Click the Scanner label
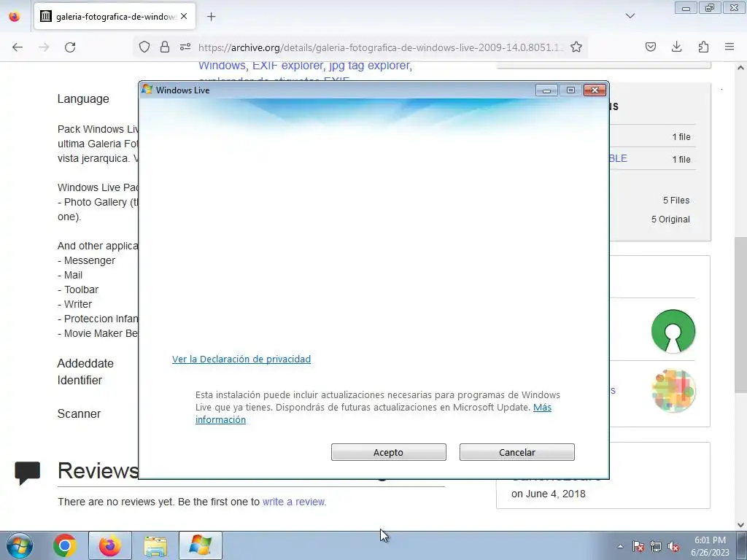The width and height of the screenshot is (747, 560). (x=79, y=414)
